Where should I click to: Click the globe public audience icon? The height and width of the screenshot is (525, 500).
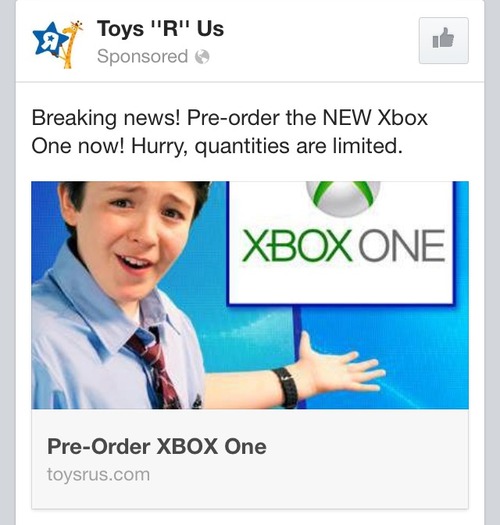[203, 57]
